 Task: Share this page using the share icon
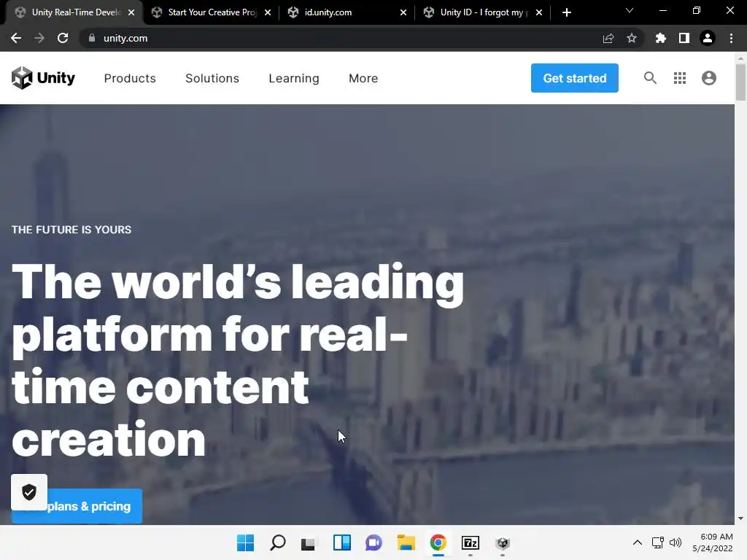click(608, 38)
